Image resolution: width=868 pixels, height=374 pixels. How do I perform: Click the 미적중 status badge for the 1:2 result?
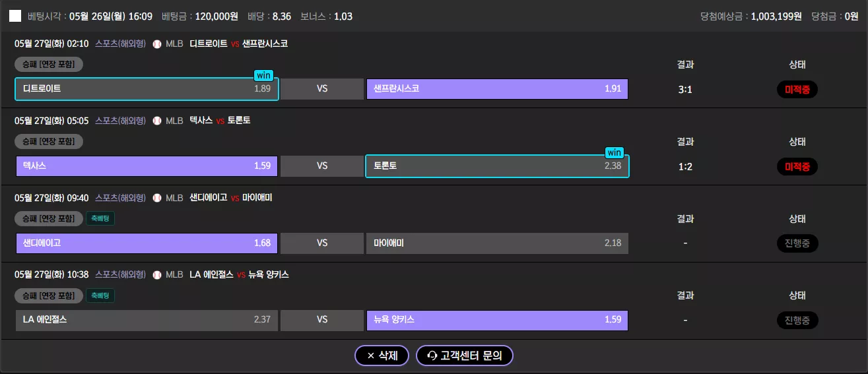pos(797,166)
